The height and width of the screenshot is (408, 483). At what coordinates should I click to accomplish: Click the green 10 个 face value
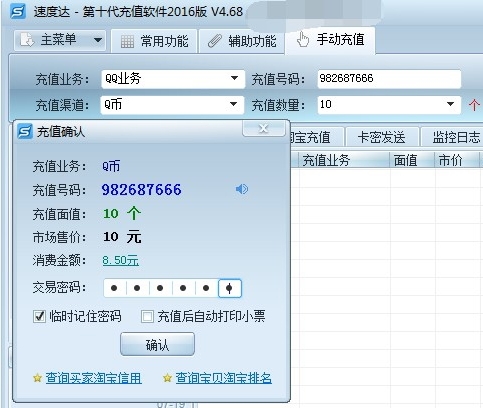tap(122, 213)
